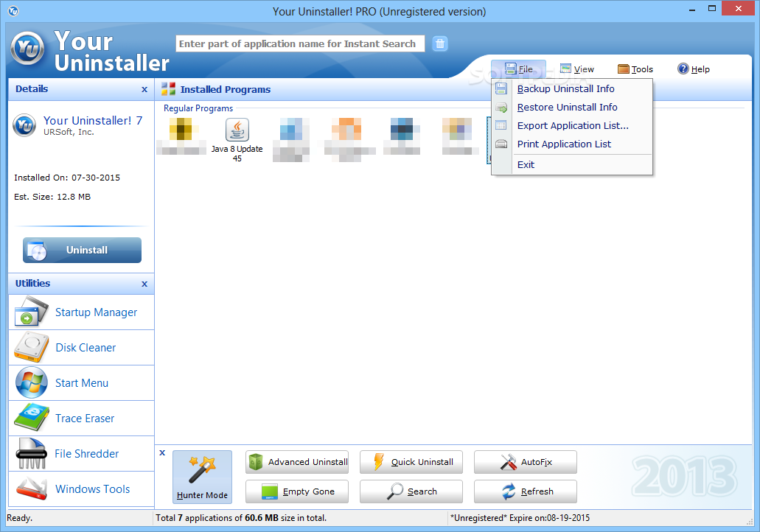This screenshot has width=760, height=532.
Task: Open the File menu
Action: (x=518, y=69)
